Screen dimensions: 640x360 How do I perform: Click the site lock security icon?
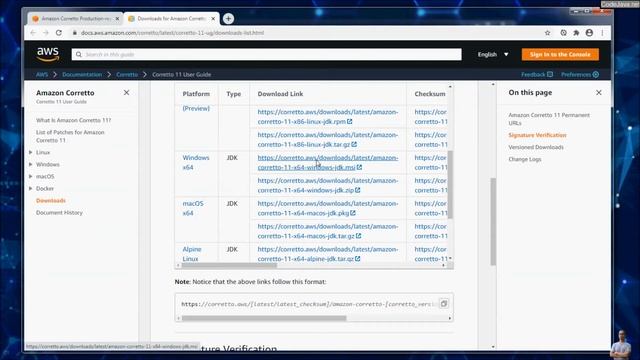pyautogui.click(x=74, y=33)
